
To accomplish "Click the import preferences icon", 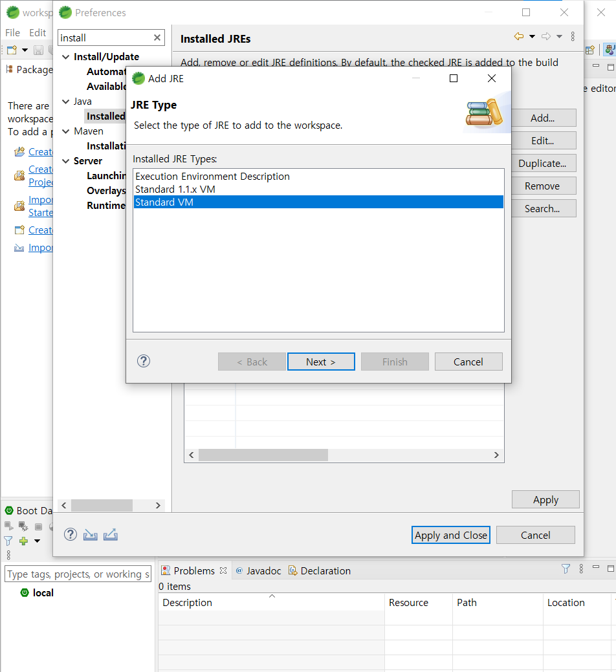I will pos(90,535).
